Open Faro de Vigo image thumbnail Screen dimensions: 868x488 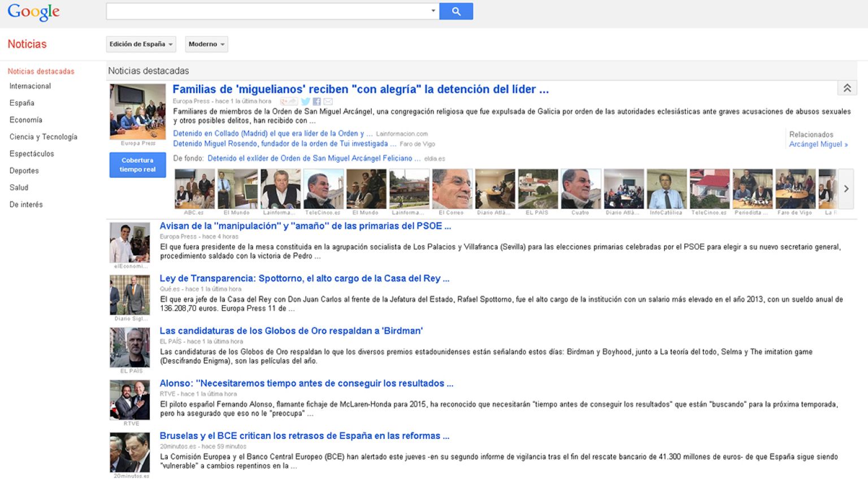tap(796, 189)
